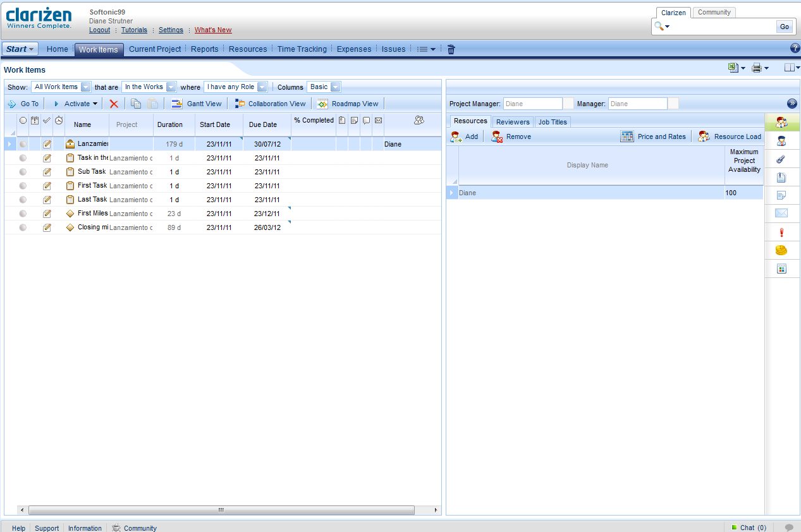Click the red delete X toolbar icon
The width and height of the screenshot is (801, 532).
click(x=114, y=104)
